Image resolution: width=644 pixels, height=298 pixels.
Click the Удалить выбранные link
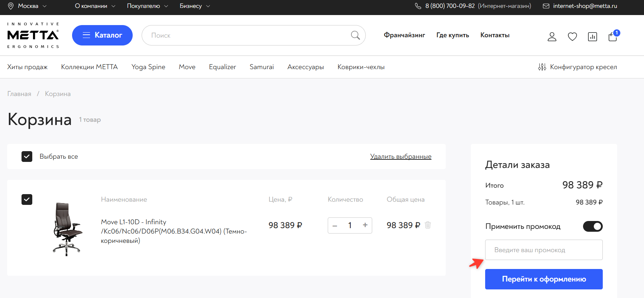coord(401,157)
